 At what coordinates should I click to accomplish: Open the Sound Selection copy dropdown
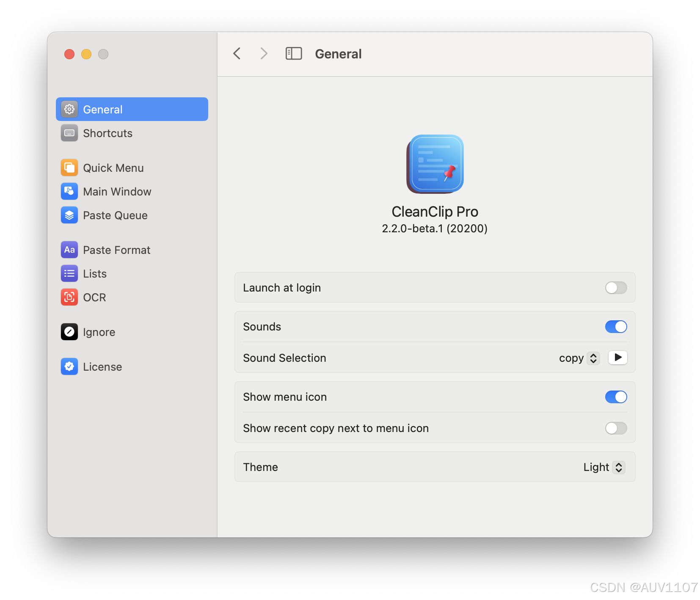(x=579, y=358)
